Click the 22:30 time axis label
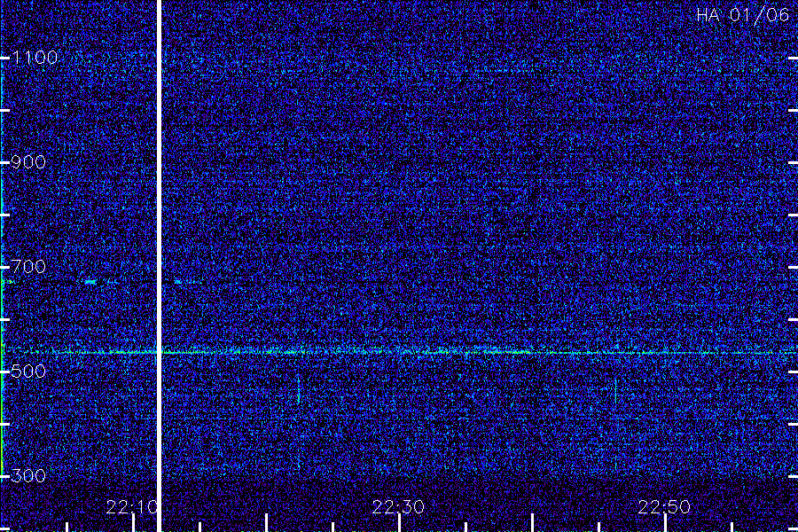This screenshot has width=798, height=532. click(x=398, y=507)
